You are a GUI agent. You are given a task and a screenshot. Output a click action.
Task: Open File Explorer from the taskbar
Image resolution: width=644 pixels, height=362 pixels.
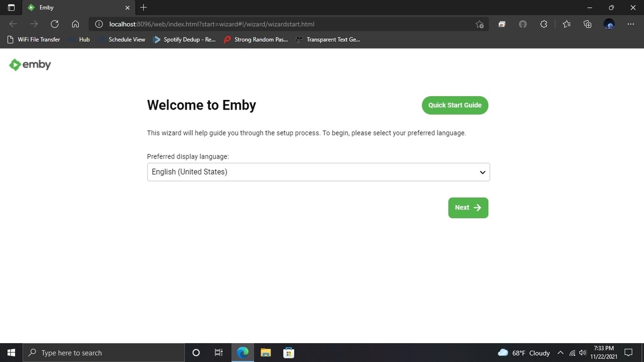pyautogui.click(x=266, y=353)
